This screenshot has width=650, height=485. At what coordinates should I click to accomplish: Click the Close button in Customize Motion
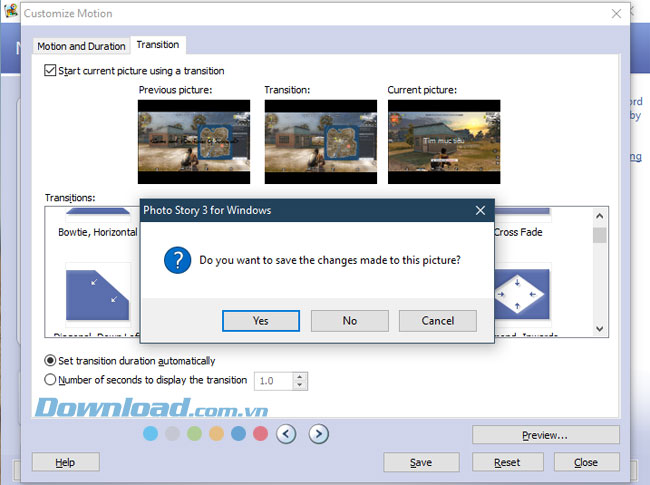[586, 462]
